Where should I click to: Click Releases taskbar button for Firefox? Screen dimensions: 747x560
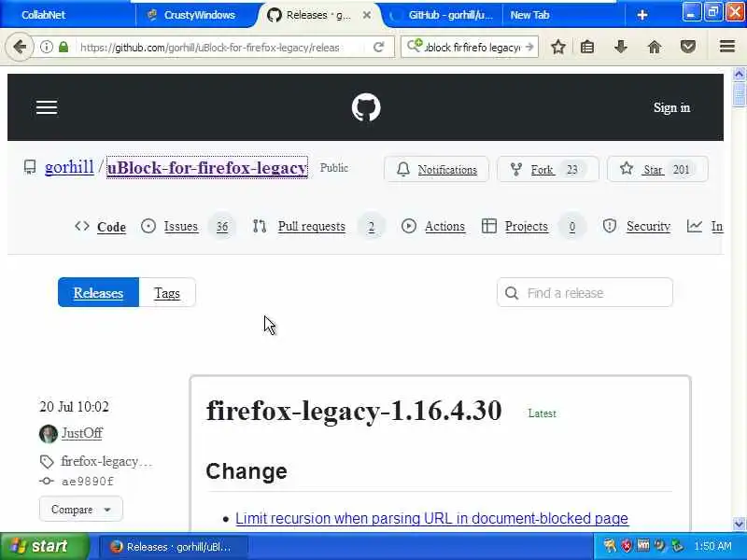pyautogui.click(x=174, y=547)
